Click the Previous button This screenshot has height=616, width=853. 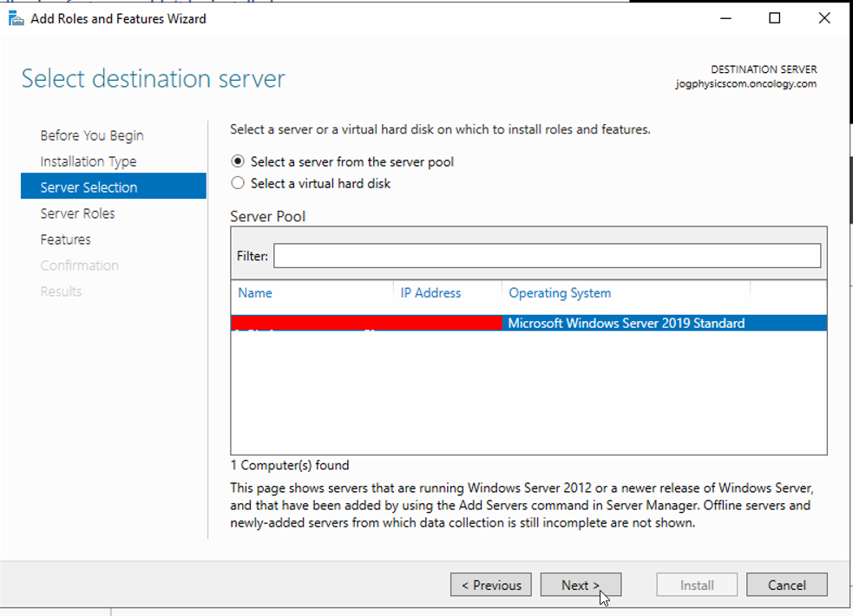[x=491, y=585]
